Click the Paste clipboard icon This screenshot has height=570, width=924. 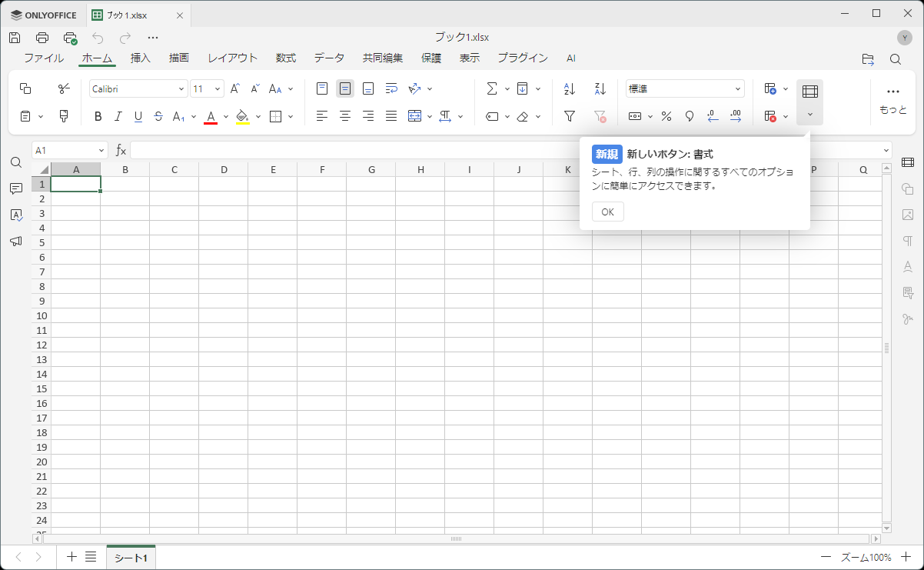tap(25, 116)
